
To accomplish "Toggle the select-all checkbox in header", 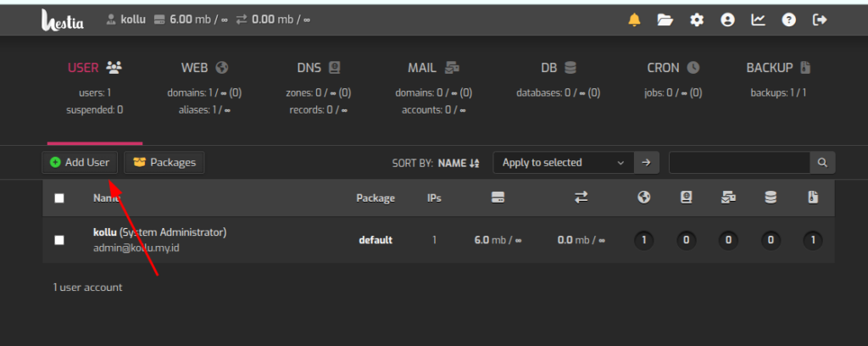I will (59, 198).
